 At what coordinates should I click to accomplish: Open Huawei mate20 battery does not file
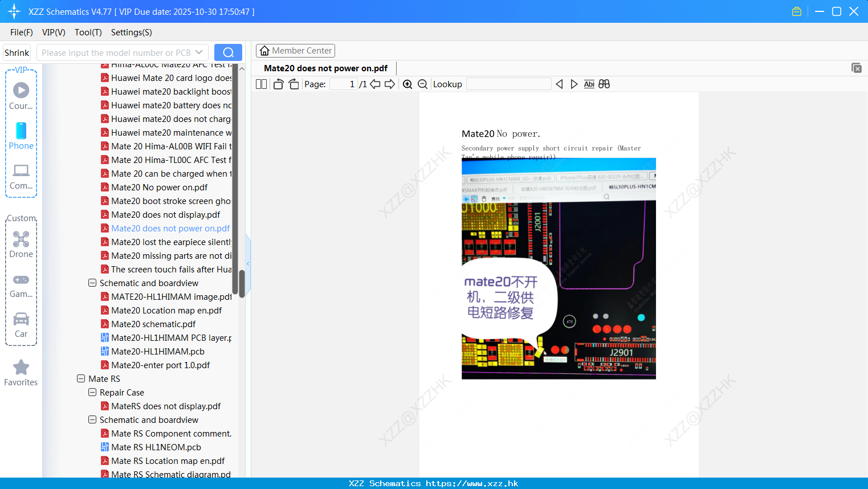[x=171, y=105]
